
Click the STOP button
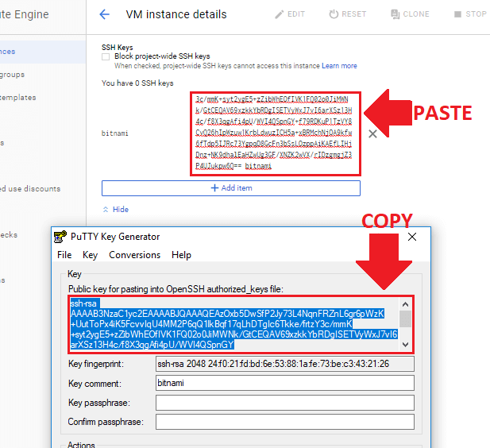(470, 14)
